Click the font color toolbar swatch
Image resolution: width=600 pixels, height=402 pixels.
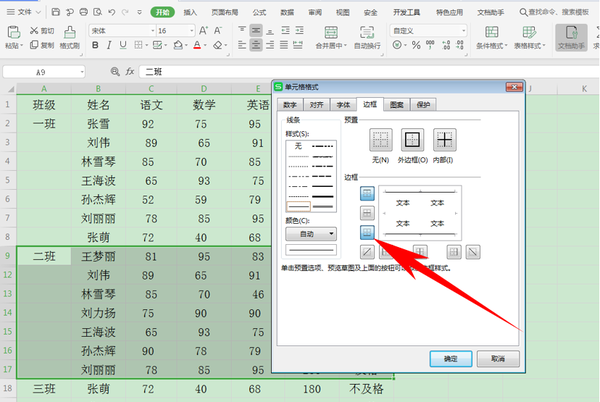[x=197, y=46]
